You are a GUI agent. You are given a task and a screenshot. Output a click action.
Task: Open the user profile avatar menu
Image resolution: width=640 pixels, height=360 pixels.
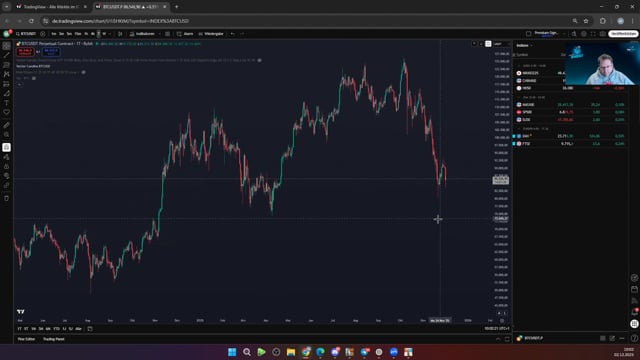tap(7, 34)
